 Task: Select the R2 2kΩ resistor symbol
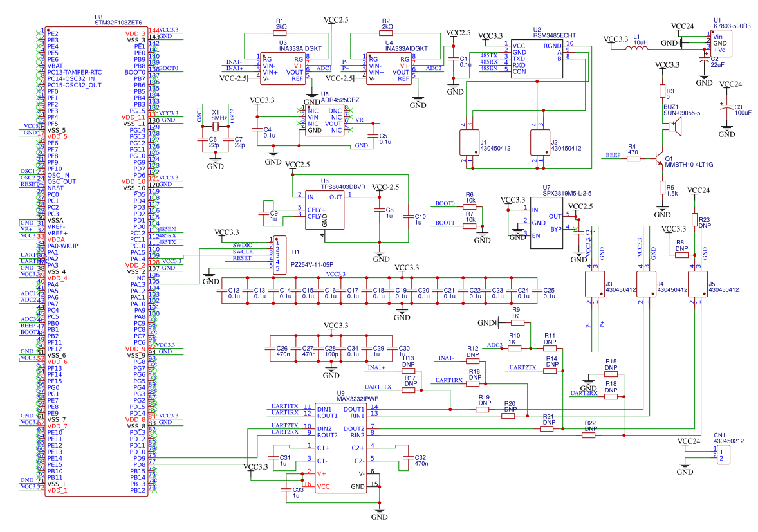(x=386, y=33)
